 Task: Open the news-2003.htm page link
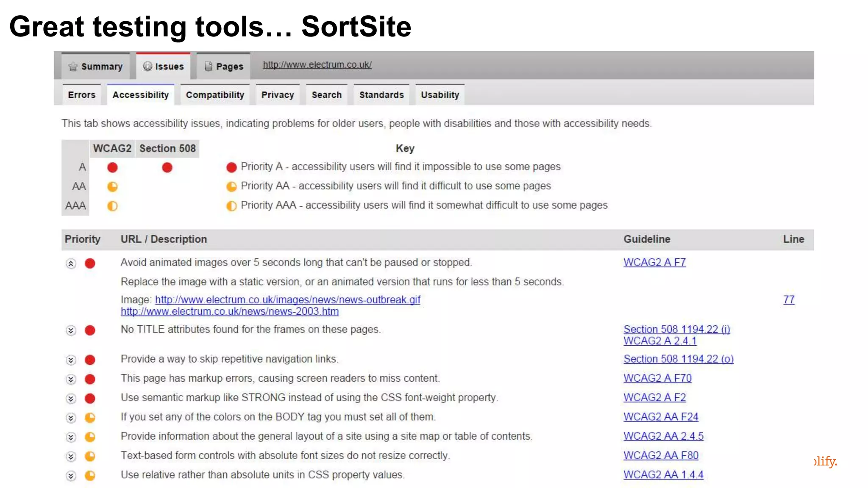230,311
